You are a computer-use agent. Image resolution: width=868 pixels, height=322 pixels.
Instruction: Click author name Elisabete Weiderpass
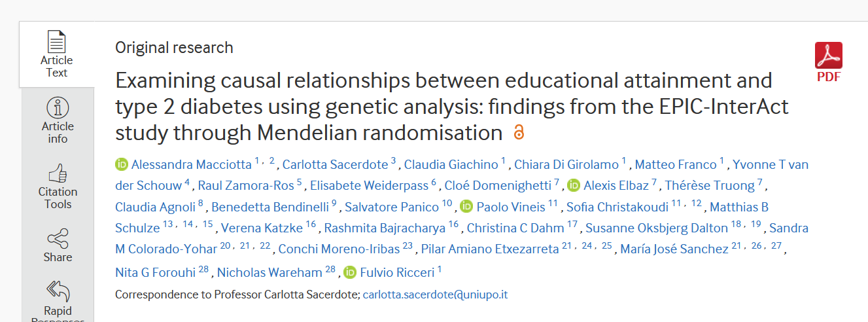374,185
